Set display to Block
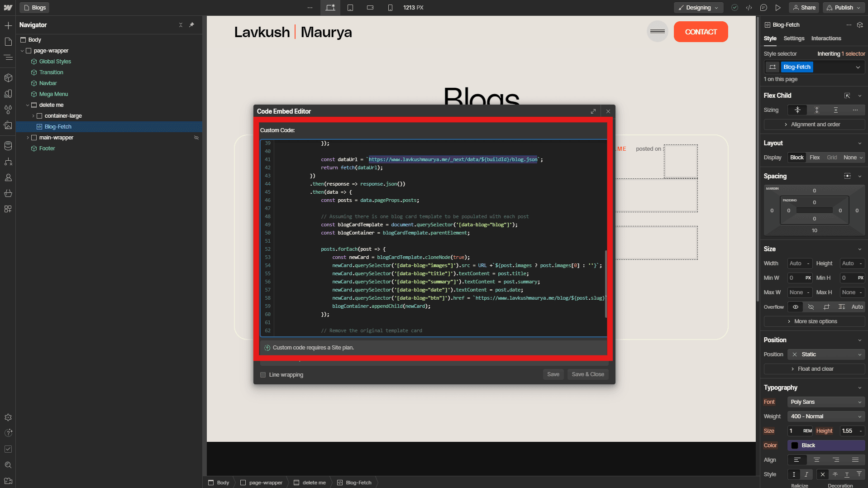Screen dimensions: 868x488 coord(797,158)
